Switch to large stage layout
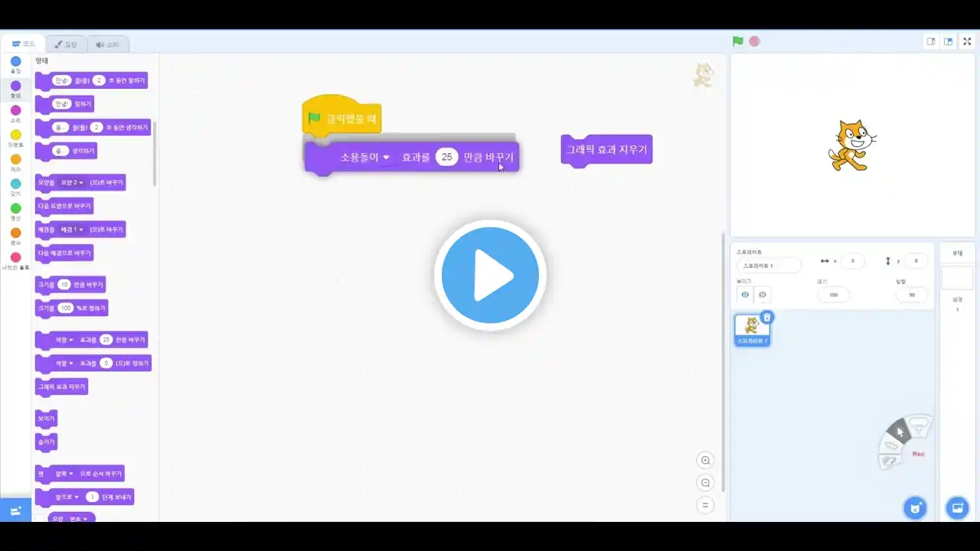 948,41
